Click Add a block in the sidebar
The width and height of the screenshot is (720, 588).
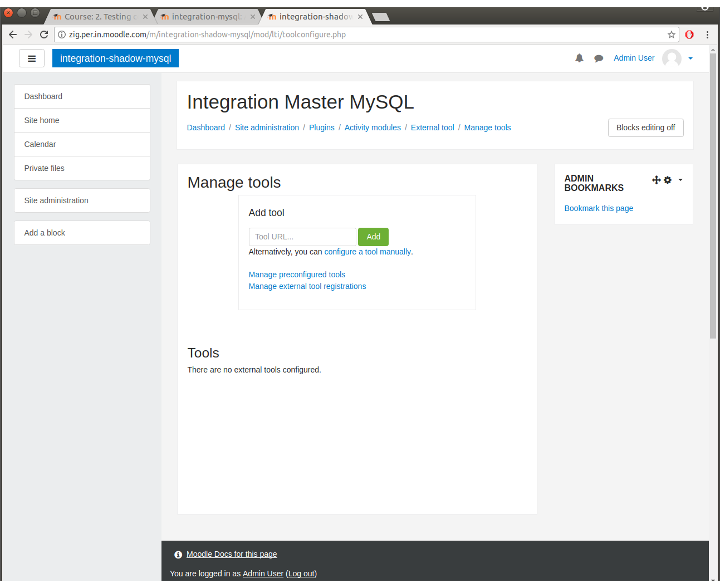(82, 233)
